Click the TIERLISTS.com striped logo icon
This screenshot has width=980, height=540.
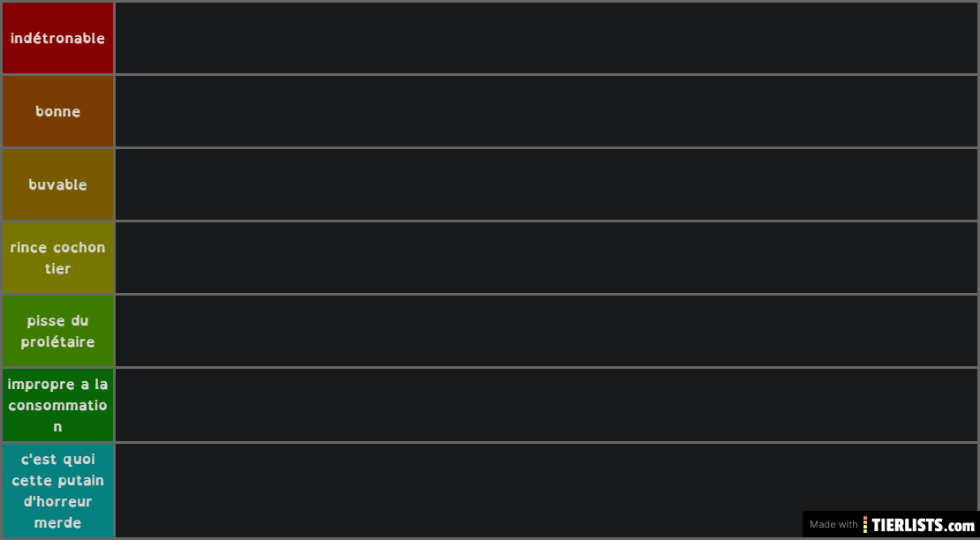point(865,524)
